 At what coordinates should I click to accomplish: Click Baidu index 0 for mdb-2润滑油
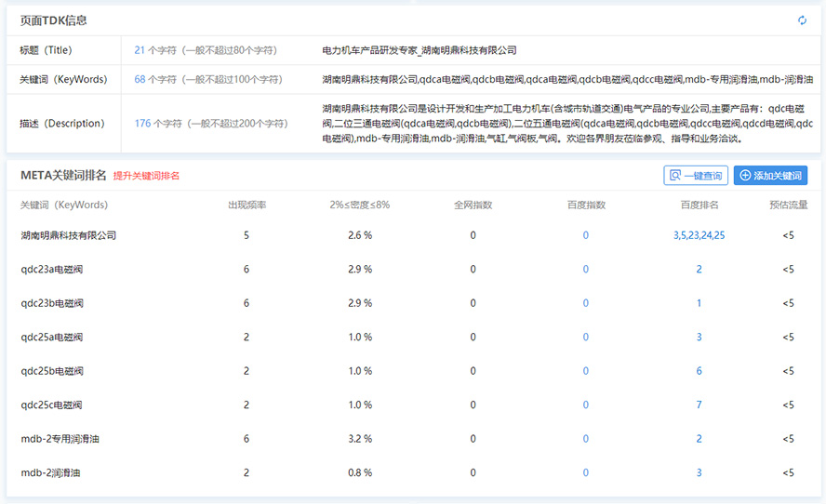[x=586, y=473]
